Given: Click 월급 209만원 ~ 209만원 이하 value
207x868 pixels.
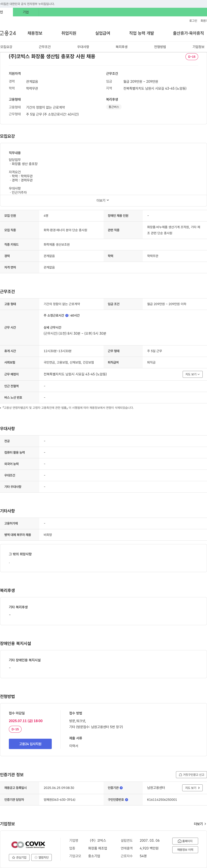Looking at the screenshot, I should click(166, 304).
